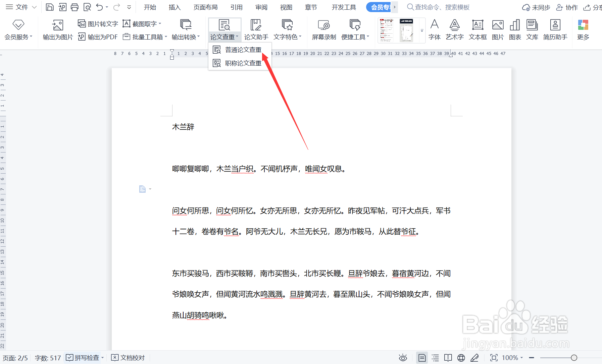602x364 pixels.
Task: Start 屏幕录制 screen recording
Action: [x=323, y=29]
